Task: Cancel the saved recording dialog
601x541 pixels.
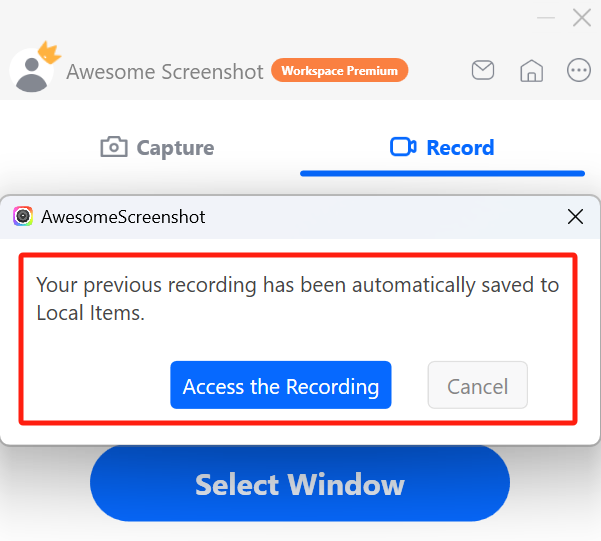Action: coord(477,386)
